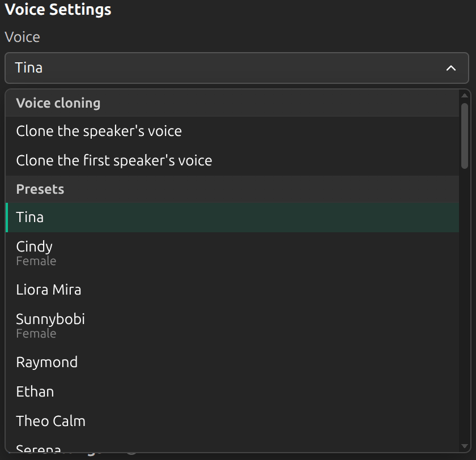
Task: Select Clone the speaker's voice option
Action: pyautogui.click(x=232, y=131)
